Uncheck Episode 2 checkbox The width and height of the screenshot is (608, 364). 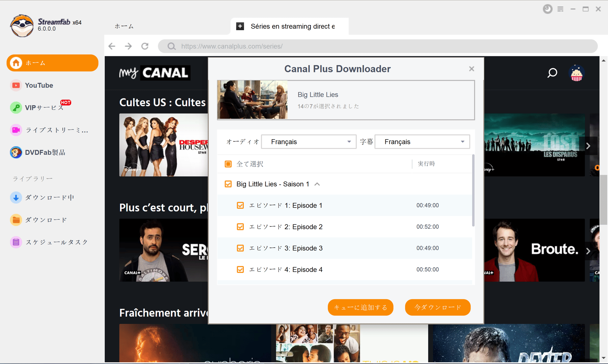point(240,227)
